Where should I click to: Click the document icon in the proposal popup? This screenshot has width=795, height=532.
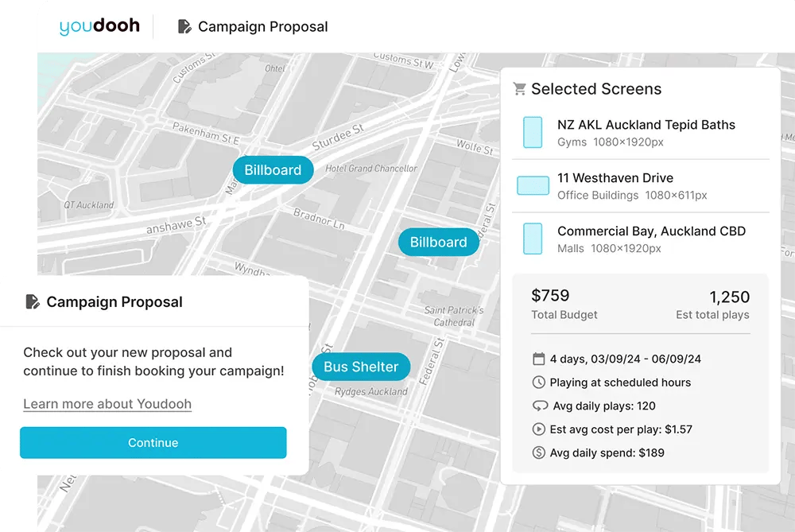33,302
